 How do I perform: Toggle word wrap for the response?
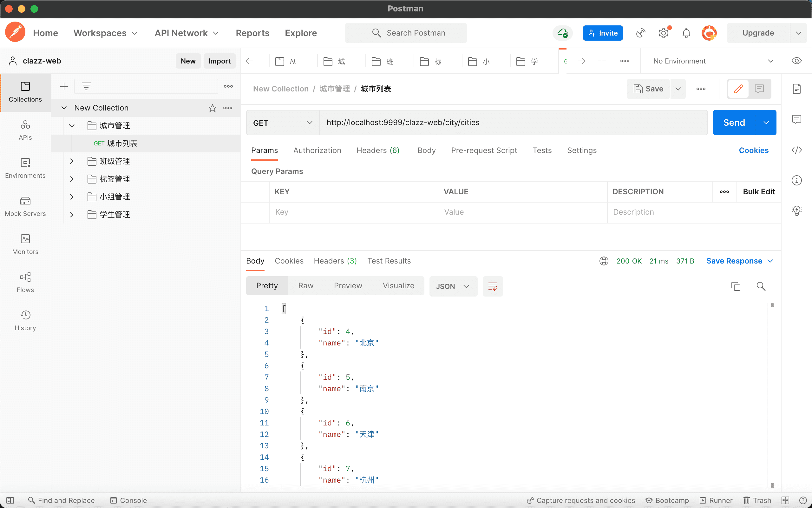coord(493,286)
